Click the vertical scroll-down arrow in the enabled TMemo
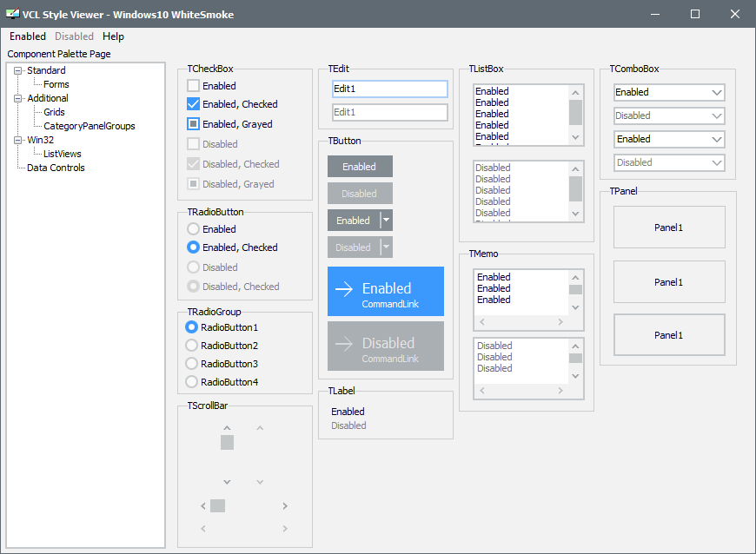The width and height of the screenshot is (756, 554). [x=575, y=307]
